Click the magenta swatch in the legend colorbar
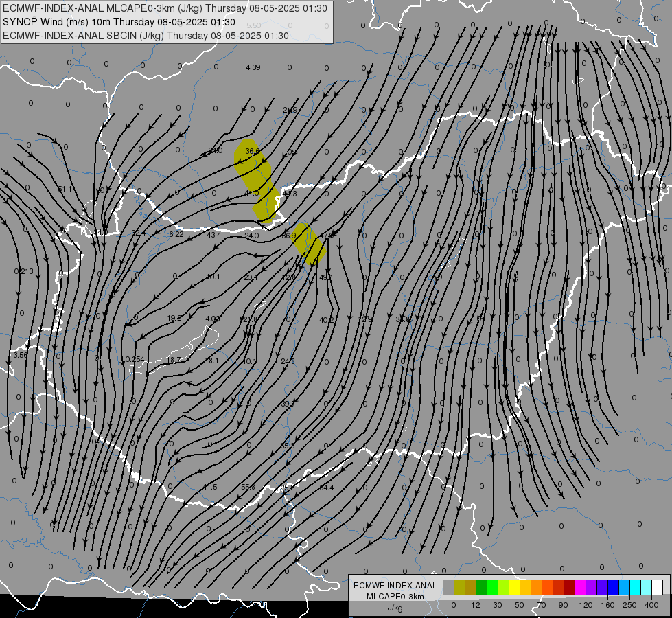Viewport: 672px width, 618px height. (x=580, y=587)
